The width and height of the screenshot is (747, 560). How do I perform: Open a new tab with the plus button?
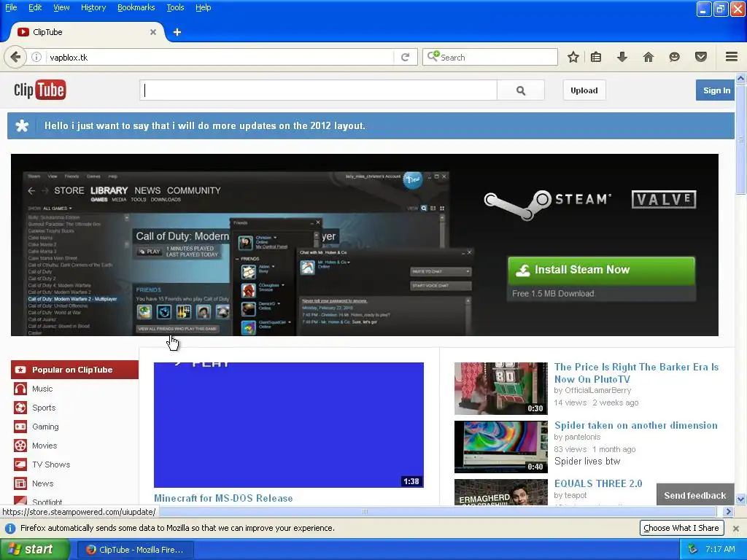tap(177, 32)
